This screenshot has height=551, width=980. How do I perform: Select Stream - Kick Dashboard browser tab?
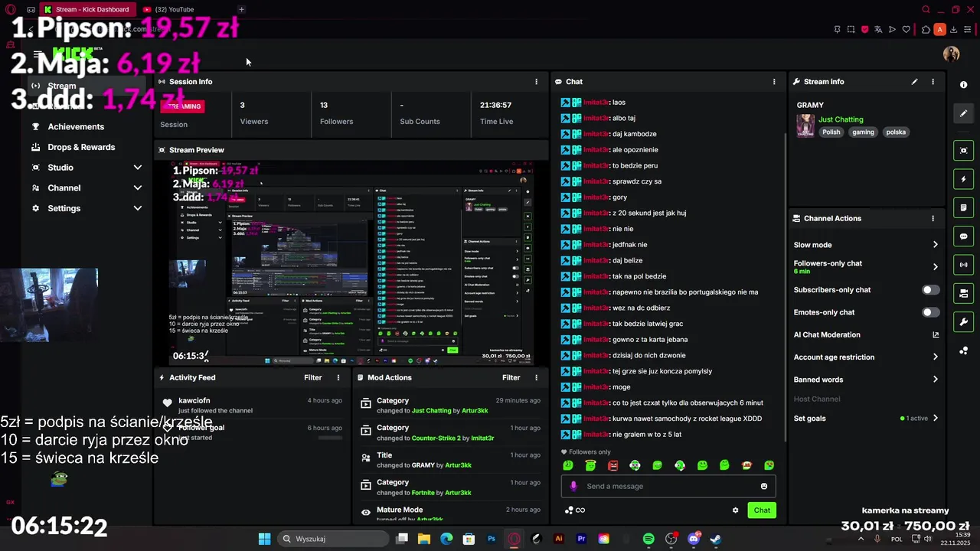[x=87, y=9]
